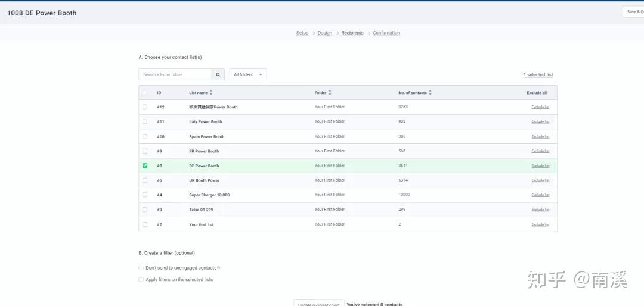Exclude the Your first list row
This screenshot has width=644, height=306.
(540, 225)
